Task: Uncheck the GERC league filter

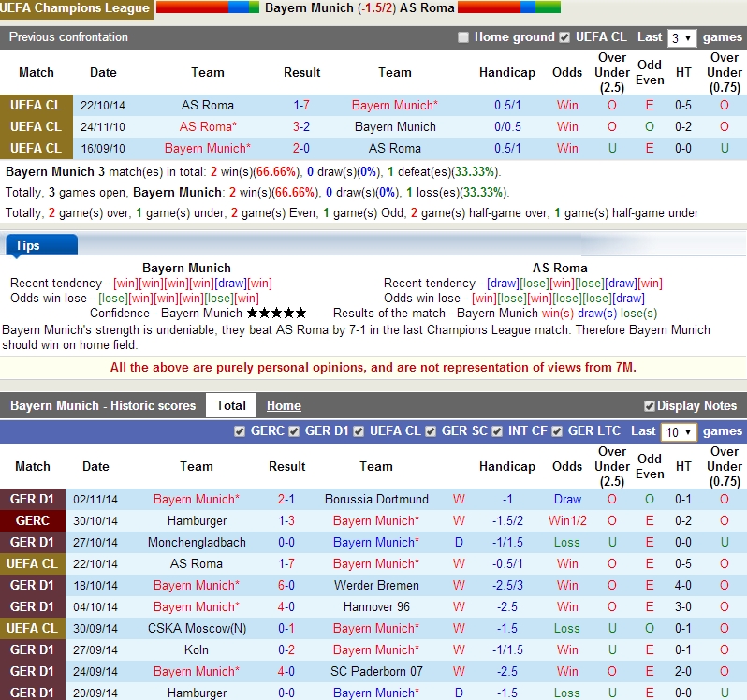Action: click(240, 431)
